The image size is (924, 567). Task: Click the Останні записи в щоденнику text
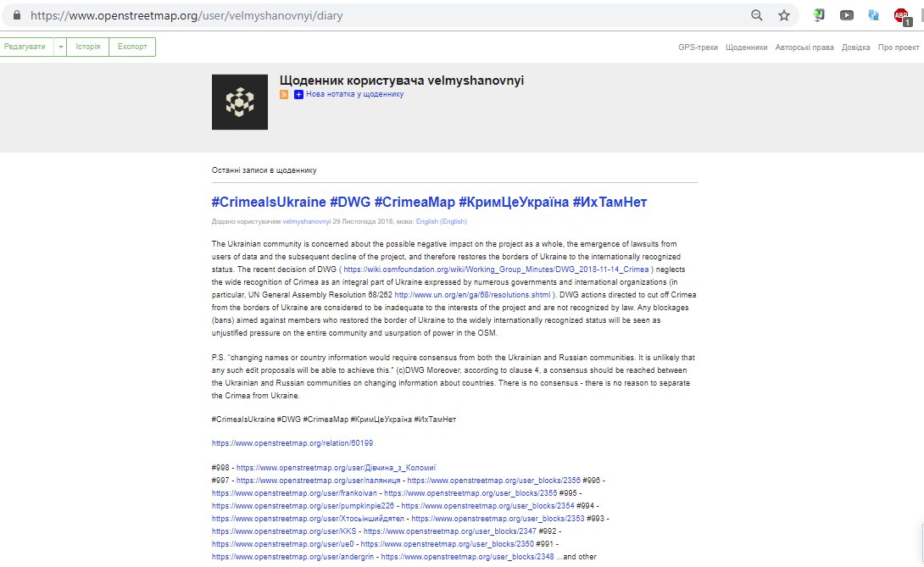[x=264, y=170]
